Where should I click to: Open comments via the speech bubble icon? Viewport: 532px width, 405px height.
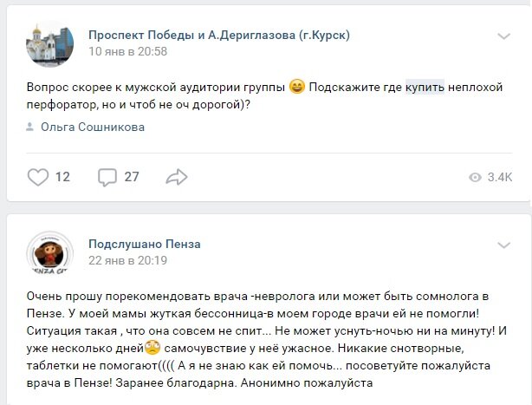pyautogui.click(x=107, y=177)
